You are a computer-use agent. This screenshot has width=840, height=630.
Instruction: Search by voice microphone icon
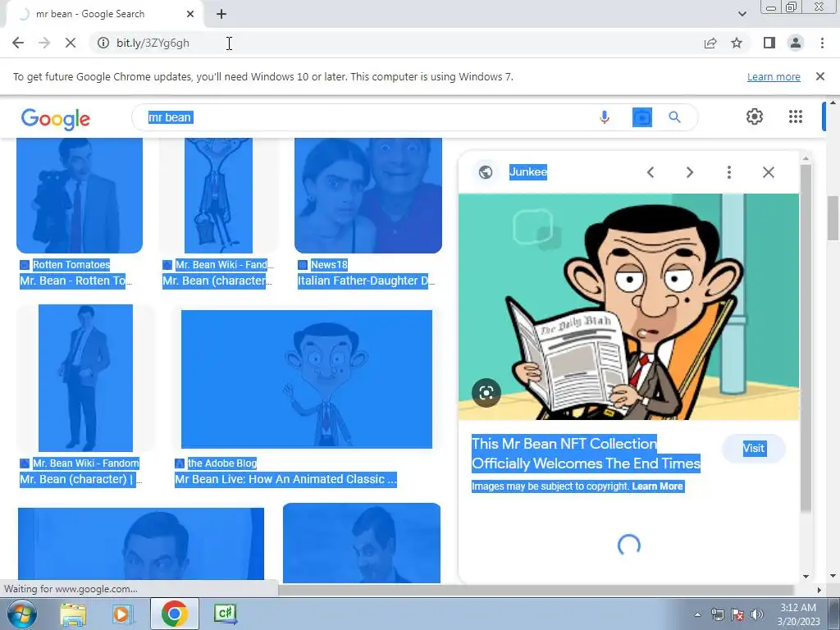pos(605,116)
